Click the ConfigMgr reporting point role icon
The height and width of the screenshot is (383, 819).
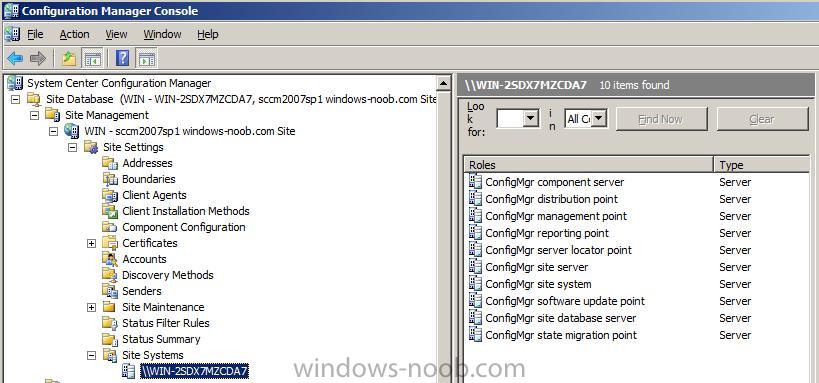475,233
